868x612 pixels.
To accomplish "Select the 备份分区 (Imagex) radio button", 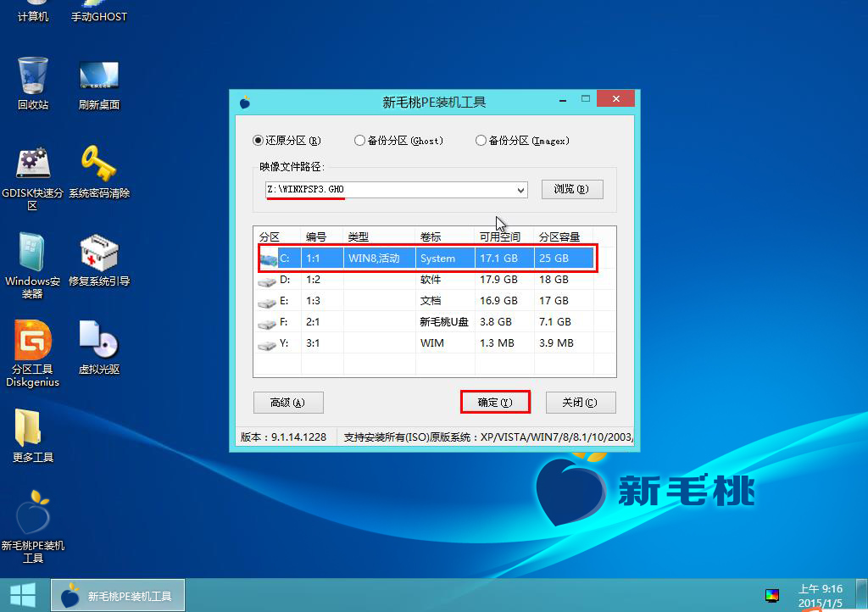I will [x=481, y=141].
